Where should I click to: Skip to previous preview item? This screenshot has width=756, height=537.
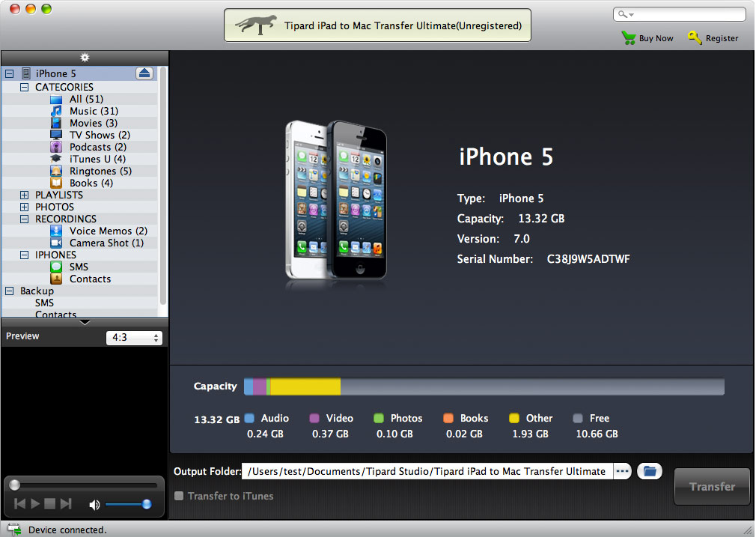coord(19,504)
